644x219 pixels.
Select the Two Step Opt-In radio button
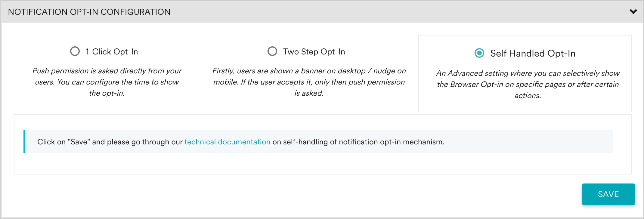coord(272,51)
